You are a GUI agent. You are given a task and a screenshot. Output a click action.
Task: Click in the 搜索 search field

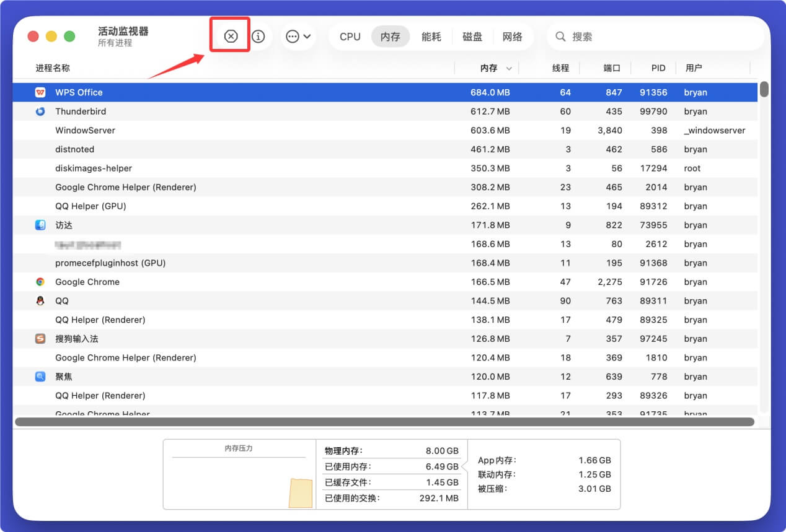click(x=657, y=37)
